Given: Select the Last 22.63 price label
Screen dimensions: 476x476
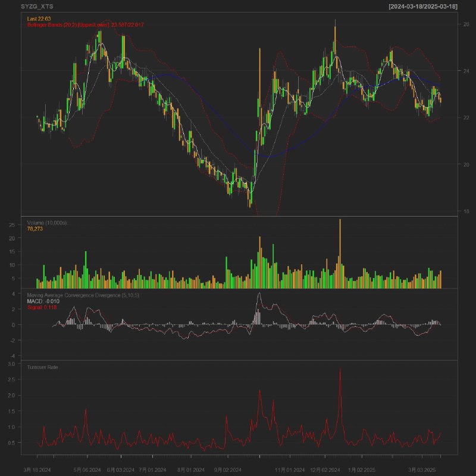Looking at the screenshot, I should point(39,19).
